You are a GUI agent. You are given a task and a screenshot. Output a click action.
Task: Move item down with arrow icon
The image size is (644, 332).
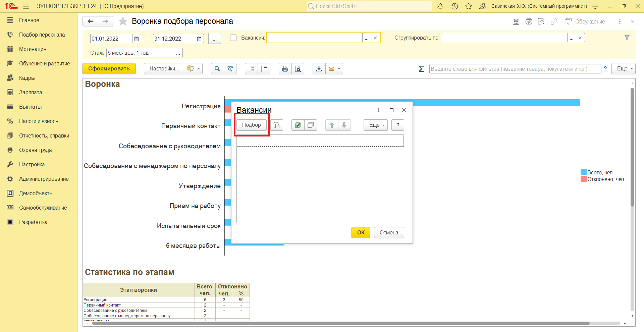[344, 125]
